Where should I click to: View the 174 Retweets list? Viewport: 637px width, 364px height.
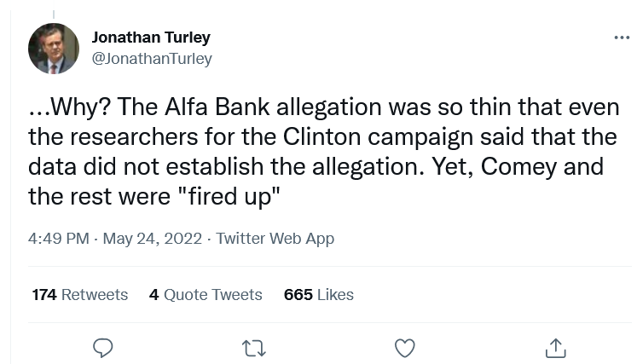[80, 295]
